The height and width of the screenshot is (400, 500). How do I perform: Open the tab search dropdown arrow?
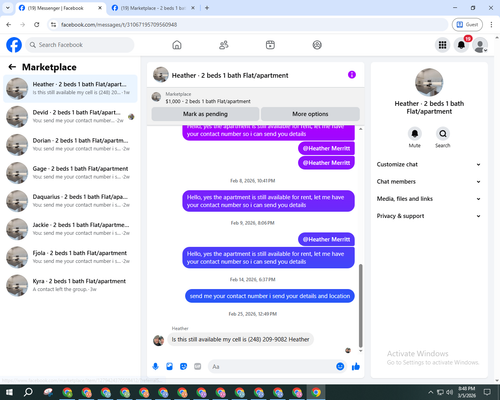pyautogui.click(x=8, y=8)
